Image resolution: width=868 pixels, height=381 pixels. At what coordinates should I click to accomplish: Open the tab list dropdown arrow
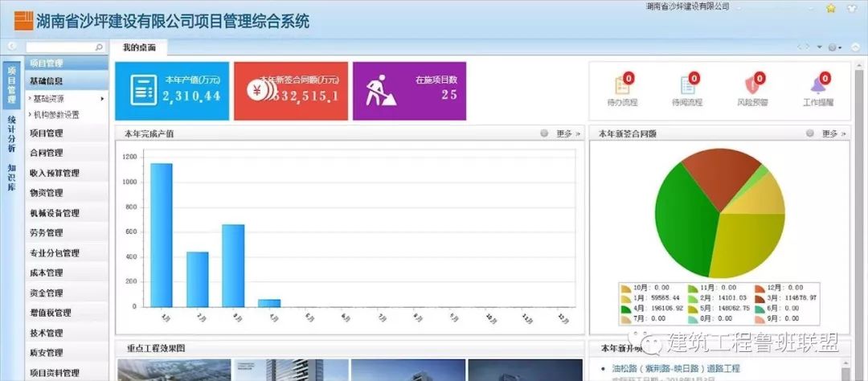(x=819, y=47)
